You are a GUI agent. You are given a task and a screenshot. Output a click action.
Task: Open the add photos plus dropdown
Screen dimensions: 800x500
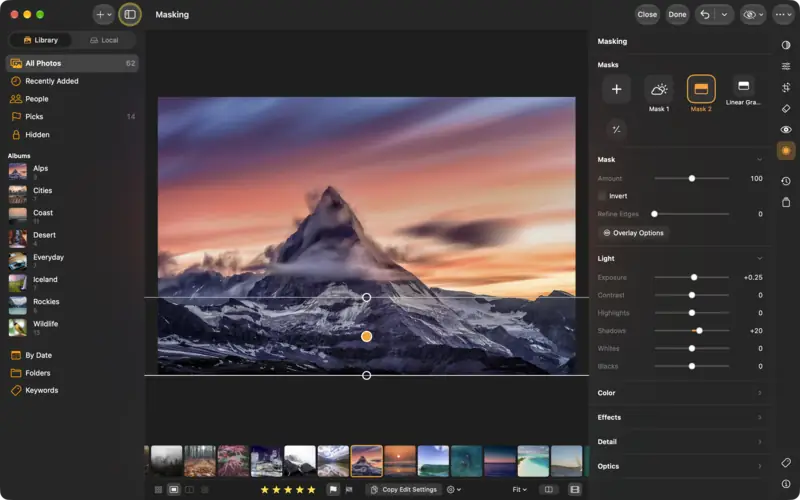click(104, 14)
